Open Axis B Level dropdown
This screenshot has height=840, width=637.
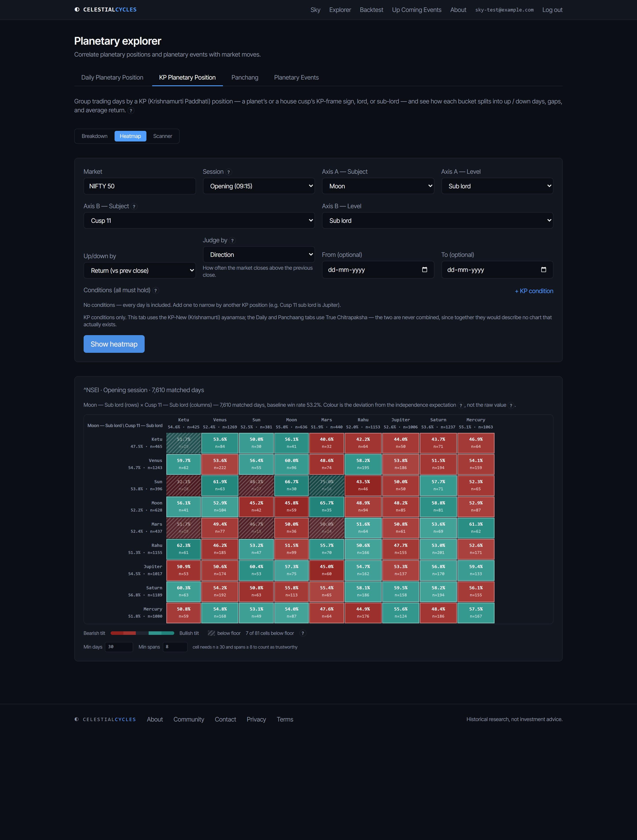click(437, 221)
